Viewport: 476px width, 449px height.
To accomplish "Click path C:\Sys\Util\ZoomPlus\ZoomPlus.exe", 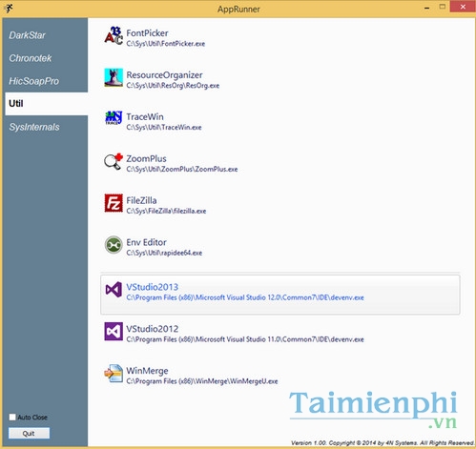I will [x=182, y=169].
